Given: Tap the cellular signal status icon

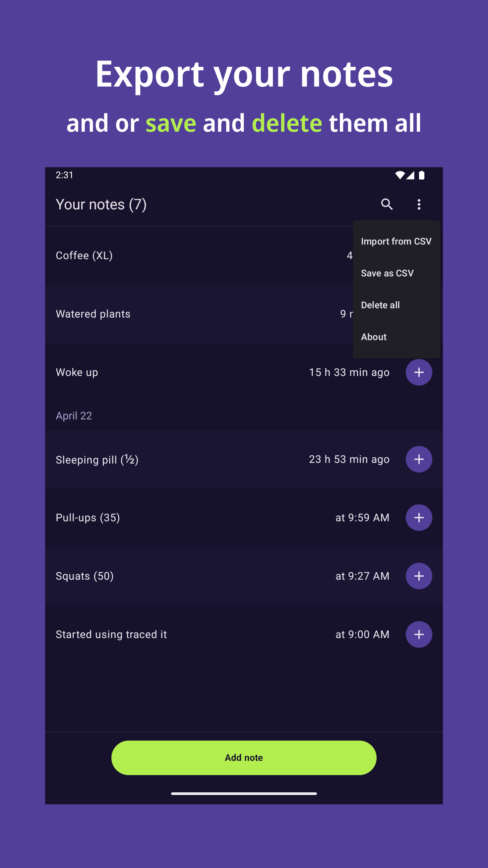Looking at the screenshot, I should [410, 175].
